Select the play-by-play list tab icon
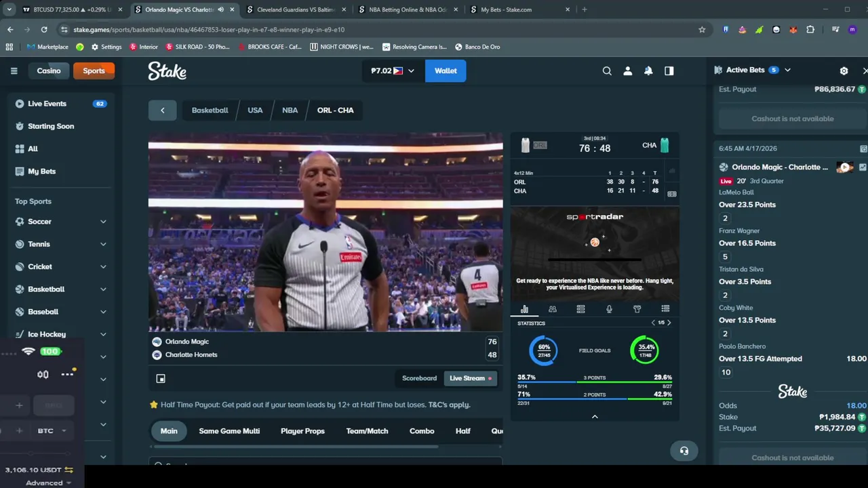This screenshot has height=488, width=868. point(665,309)
